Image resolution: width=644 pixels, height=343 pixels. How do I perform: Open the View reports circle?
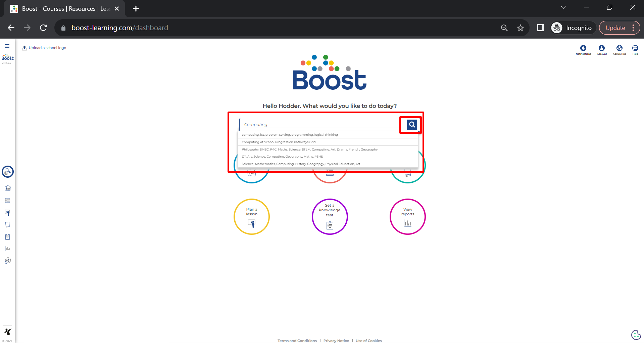point(407,217)
